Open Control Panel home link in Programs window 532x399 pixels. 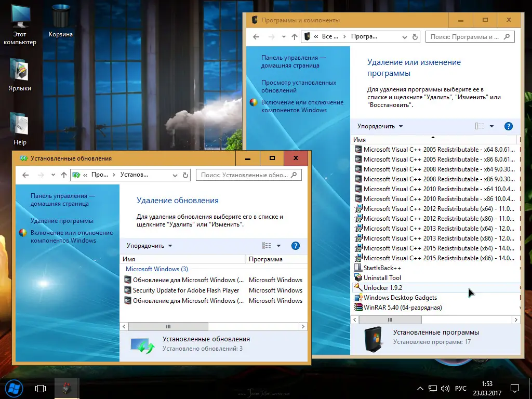click(x=293, y=61)
